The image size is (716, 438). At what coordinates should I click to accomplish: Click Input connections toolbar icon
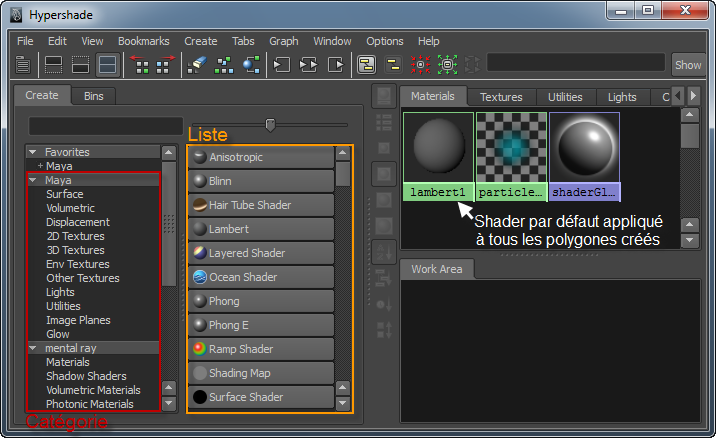point(281,64)
